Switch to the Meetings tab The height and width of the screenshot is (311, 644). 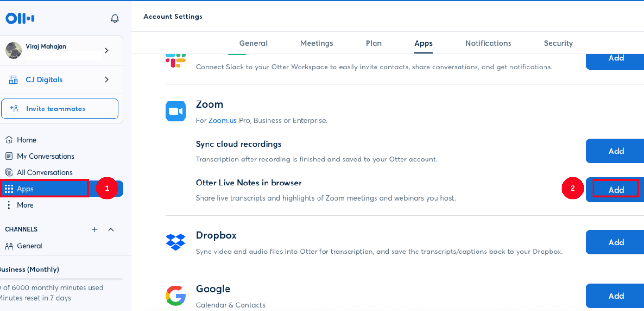tap(317, 43)
